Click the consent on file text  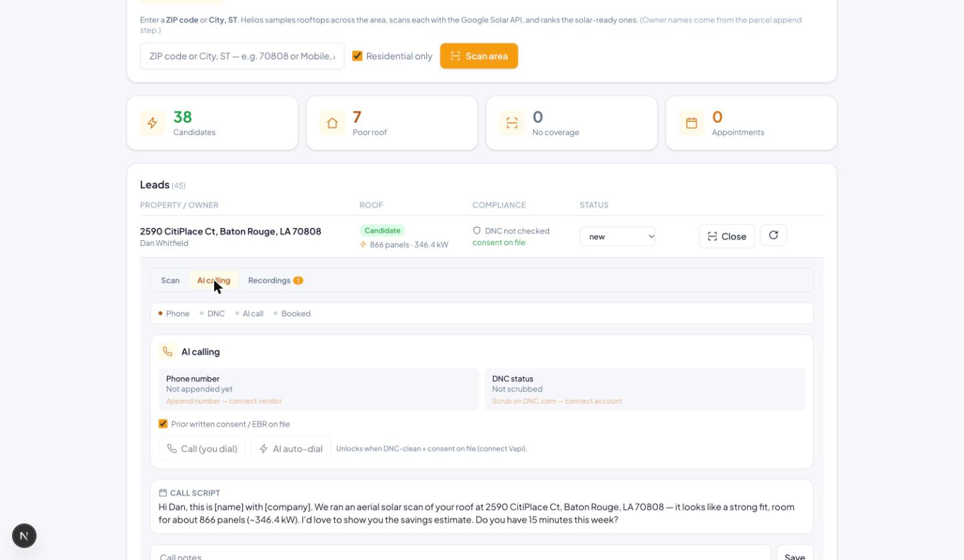point(499,243)
